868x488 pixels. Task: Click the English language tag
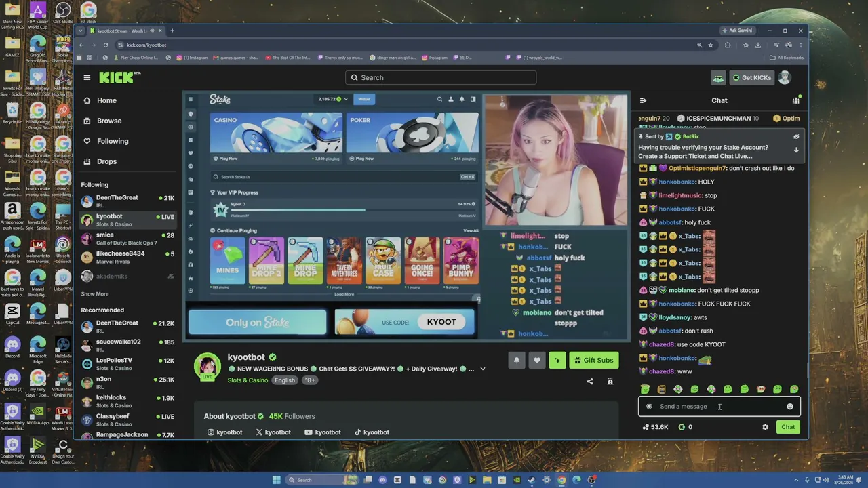coord(285,380)
